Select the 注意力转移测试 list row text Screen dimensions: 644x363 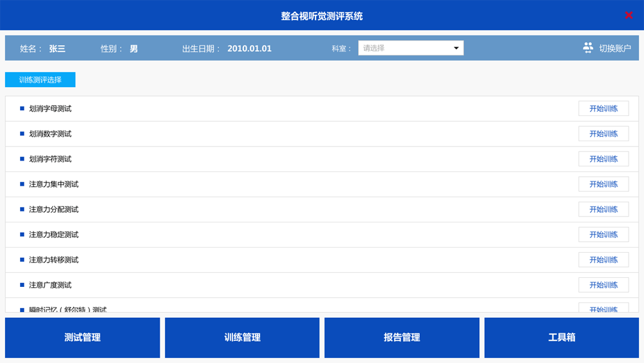point(54,260)
